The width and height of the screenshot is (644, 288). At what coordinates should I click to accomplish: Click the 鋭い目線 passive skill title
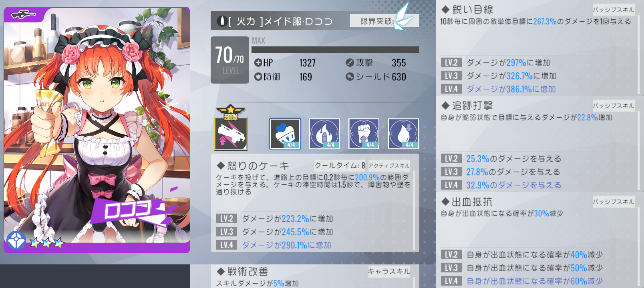(467, 9)
